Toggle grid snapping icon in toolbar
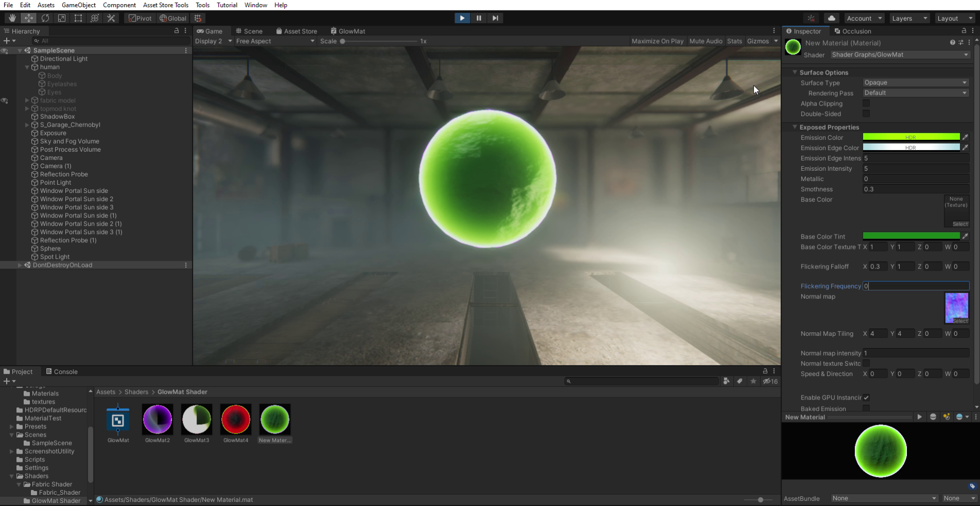980x506 pixels. coord(198,18)
